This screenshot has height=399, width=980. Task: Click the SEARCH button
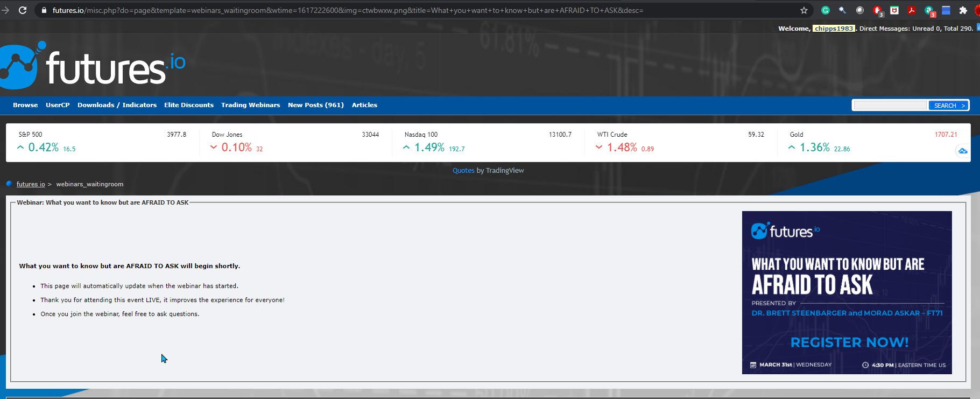click(x=948, y=106)
